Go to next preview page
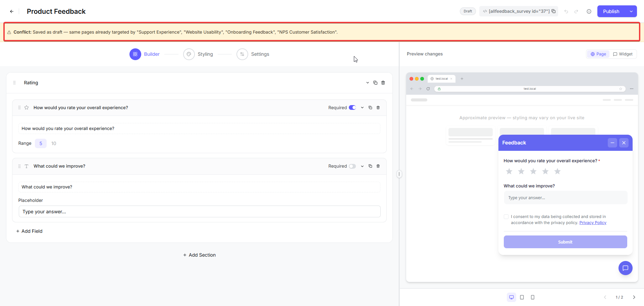The height and width of the screenshot is (306, 644). pos(634,297)
